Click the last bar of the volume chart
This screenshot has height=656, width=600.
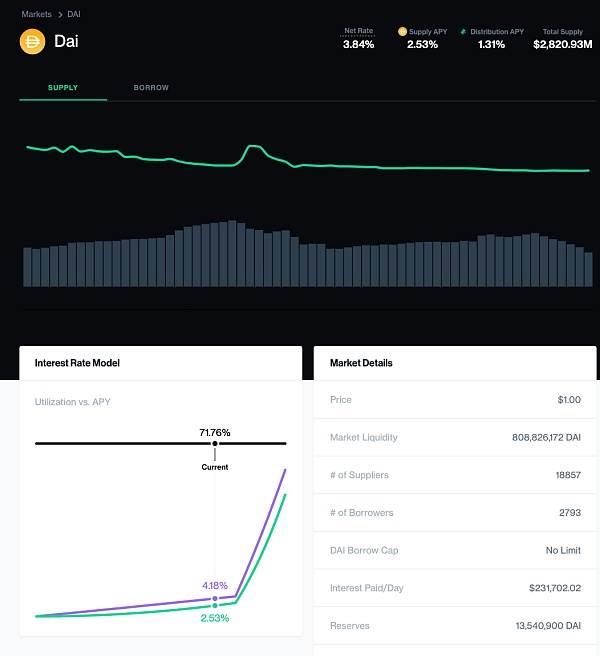tap(588, 269)
